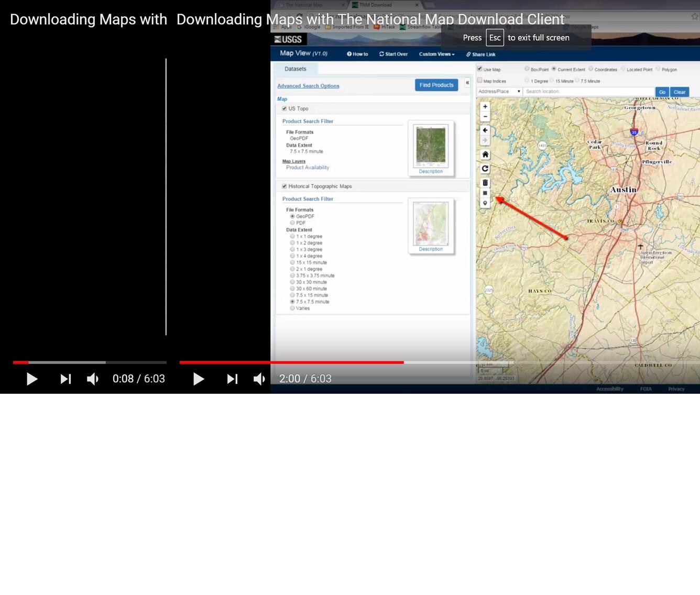Zoom in on the map

485,106
